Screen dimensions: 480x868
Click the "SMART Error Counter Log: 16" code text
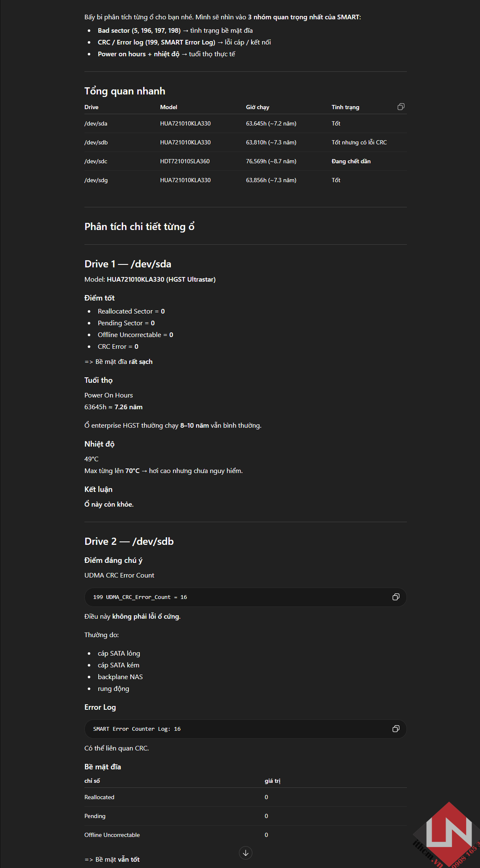tap(137, 729)
